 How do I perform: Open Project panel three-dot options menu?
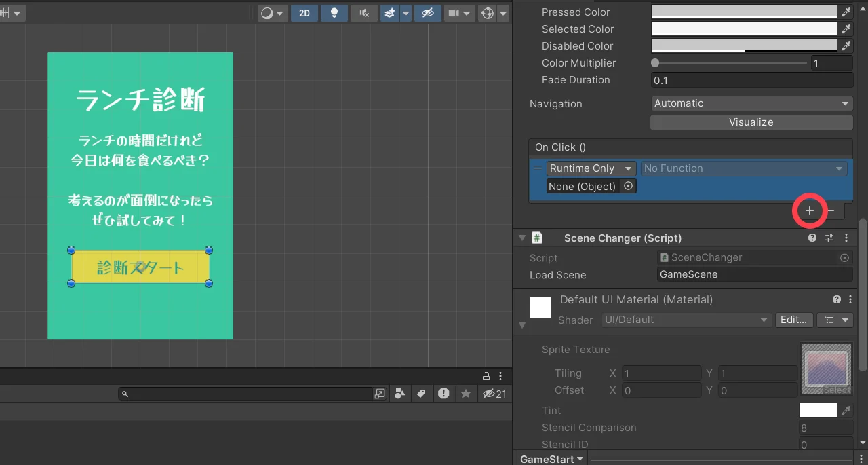501,376
